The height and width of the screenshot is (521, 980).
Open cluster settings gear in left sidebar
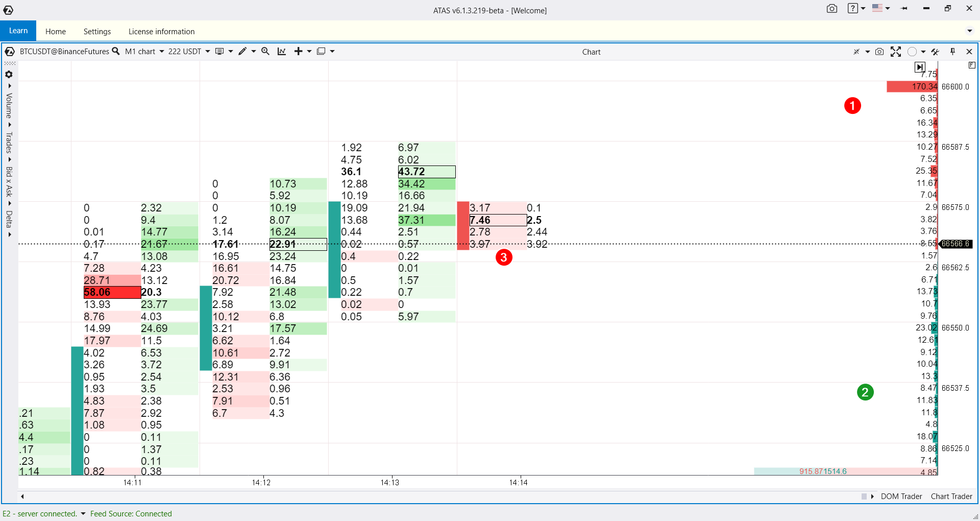tap(9, 74)
